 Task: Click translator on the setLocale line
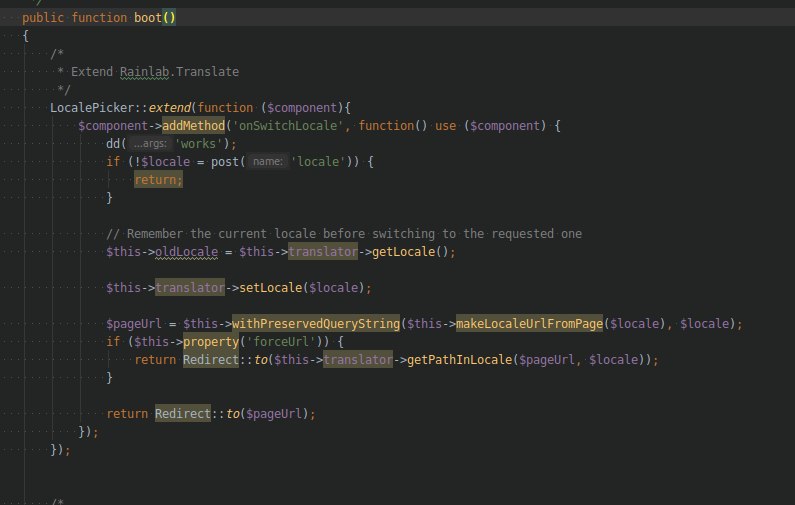point(190,288)
